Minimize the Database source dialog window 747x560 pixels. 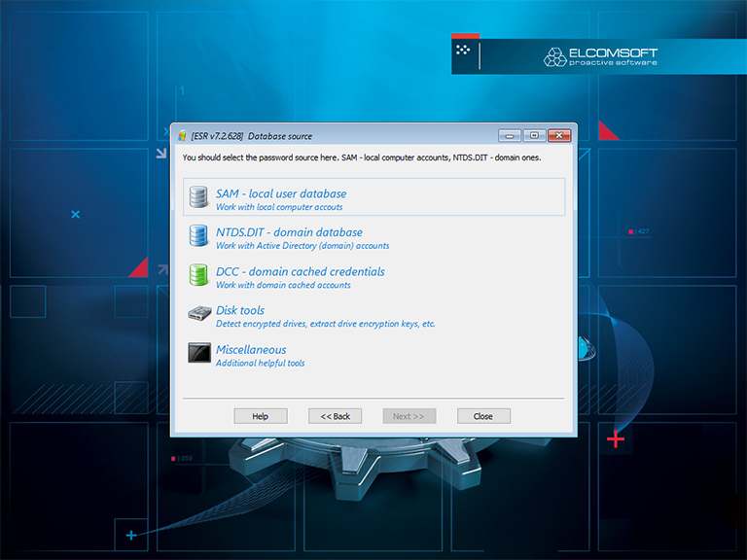[510, 136]
